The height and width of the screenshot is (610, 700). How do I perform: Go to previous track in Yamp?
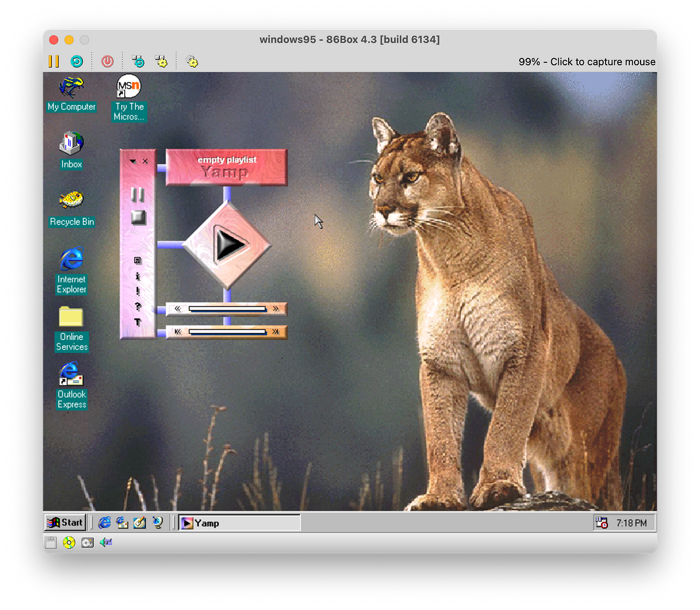(178, 332)
